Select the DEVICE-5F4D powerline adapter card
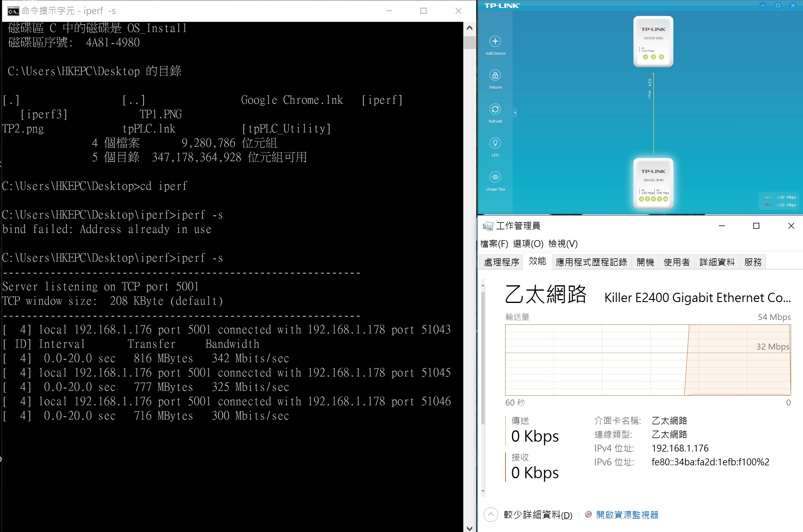Screen dimensions: 803x532 coord(653,183)
